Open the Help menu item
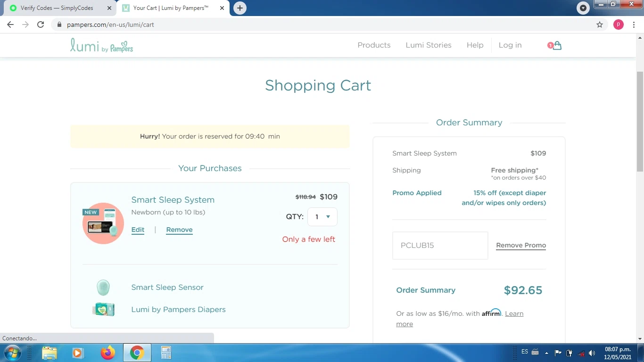The height and width of the screenshot is (362, 644). 475,45
